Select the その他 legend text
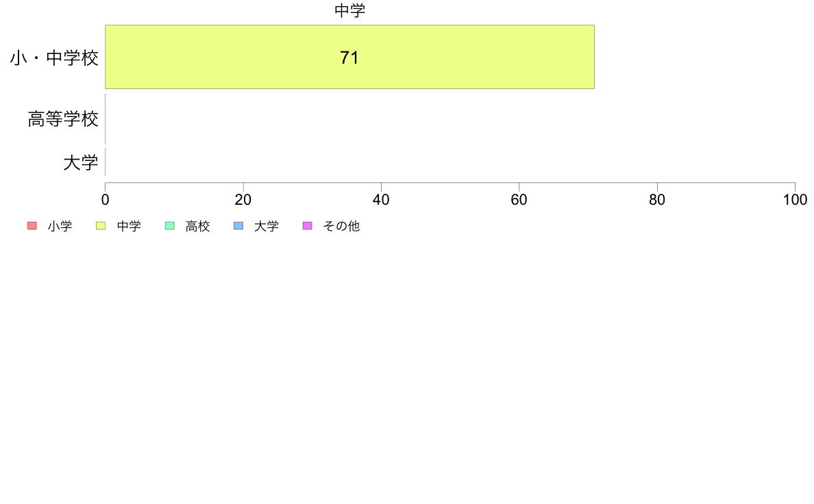This screenshot has height=504, width=814. coord(341,226)
